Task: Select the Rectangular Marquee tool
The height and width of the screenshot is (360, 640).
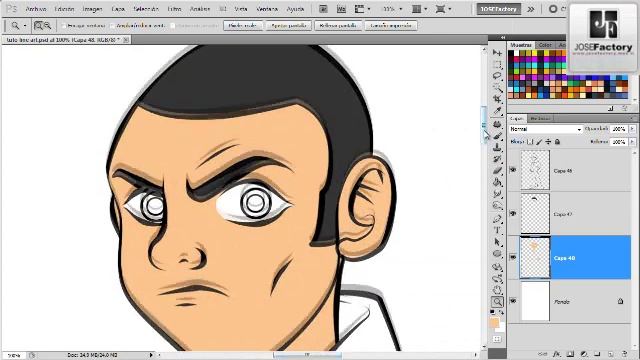Action: pos(497,64)
